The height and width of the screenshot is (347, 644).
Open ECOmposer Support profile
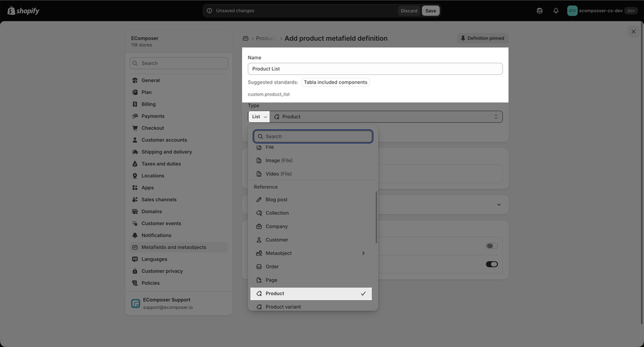point(179,304)
